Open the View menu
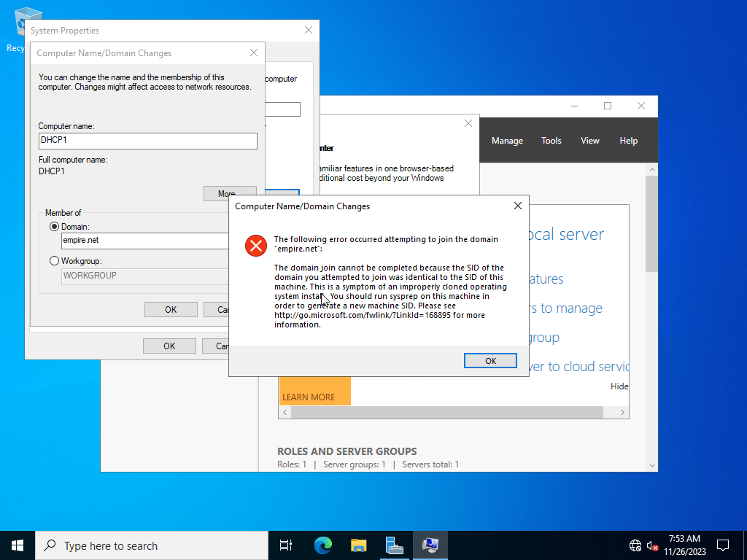 (x=589, y=140)
